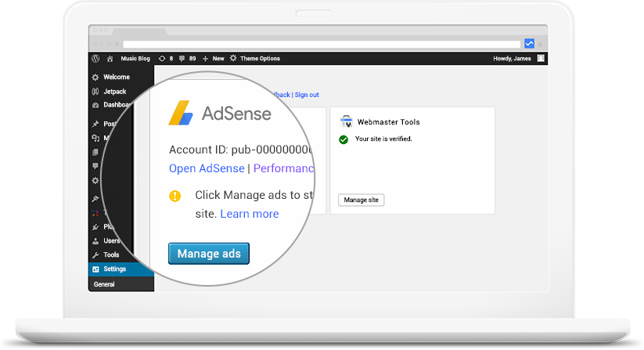Click the Manage ads button
The image size is (644, 350).
[x=209, y=254]
